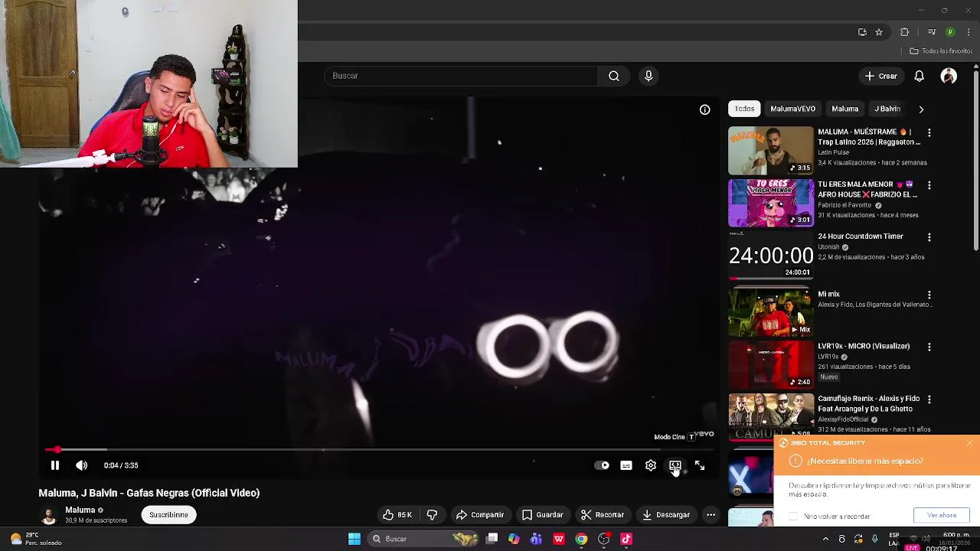
Task: Open YouTube account avatar menu
Action: 949,76
